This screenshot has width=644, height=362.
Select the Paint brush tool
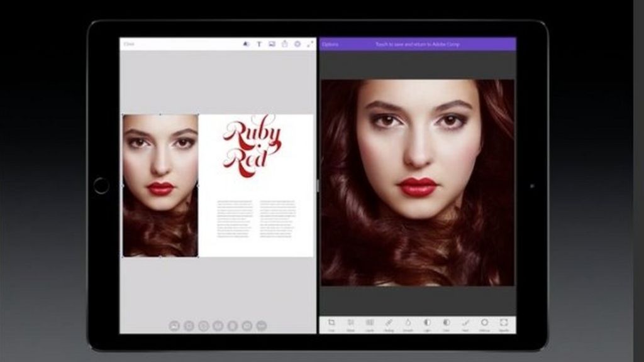(x=465, y=325)
